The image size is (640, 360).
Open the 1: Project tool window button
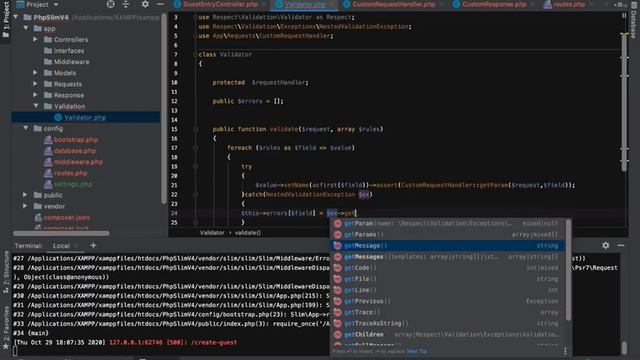5,20
